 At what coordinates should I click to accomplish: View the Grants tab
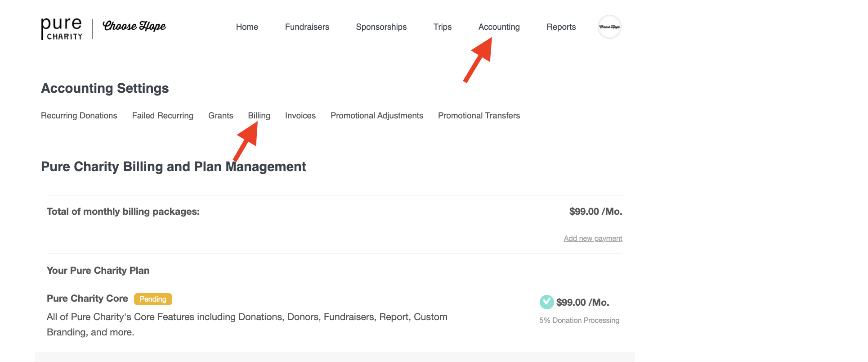click(x=220, y=116)
